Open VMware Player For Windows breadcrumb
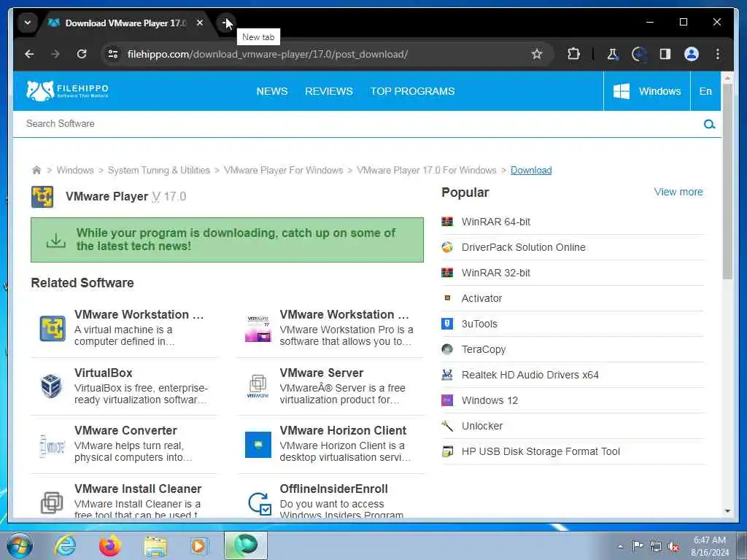Image resolution: width=747 pixels, height=560 pixels. coord(284,170)
